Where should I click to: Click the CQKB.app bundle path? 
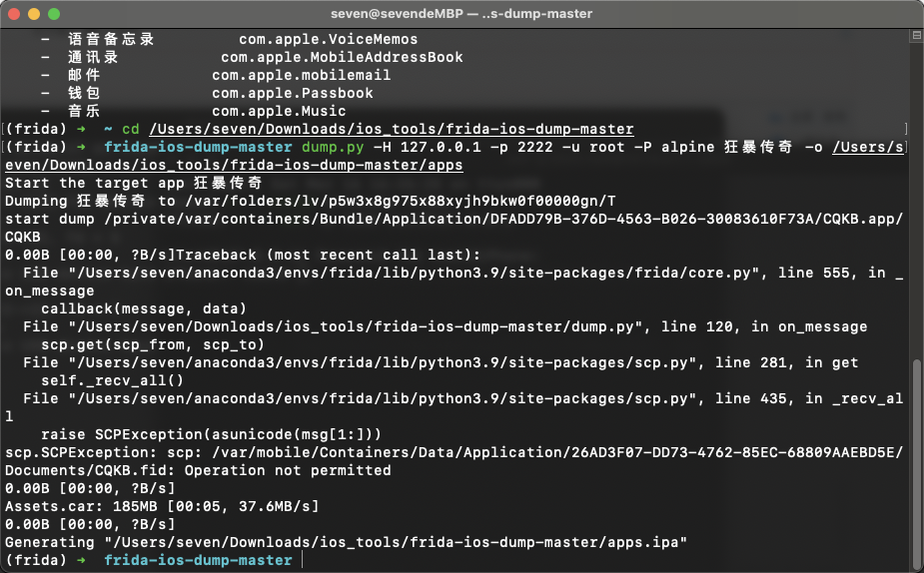click(x=503, y=219)
